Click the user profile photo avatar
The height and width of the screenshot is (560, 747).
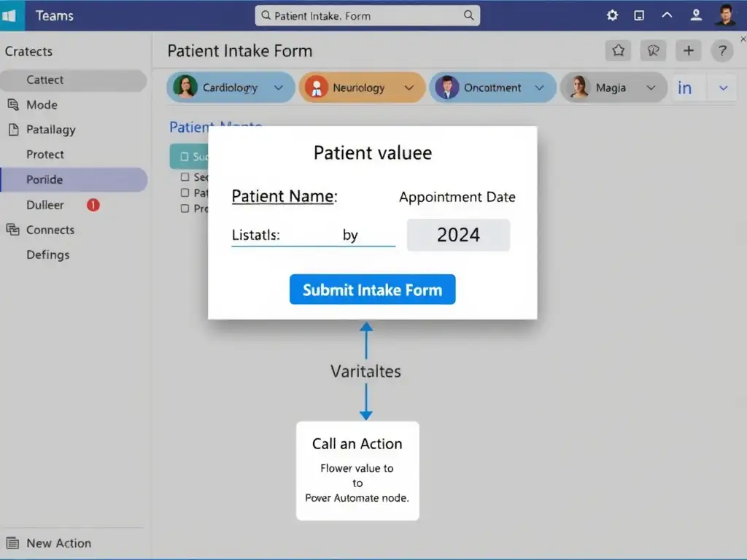click(726, 15)
